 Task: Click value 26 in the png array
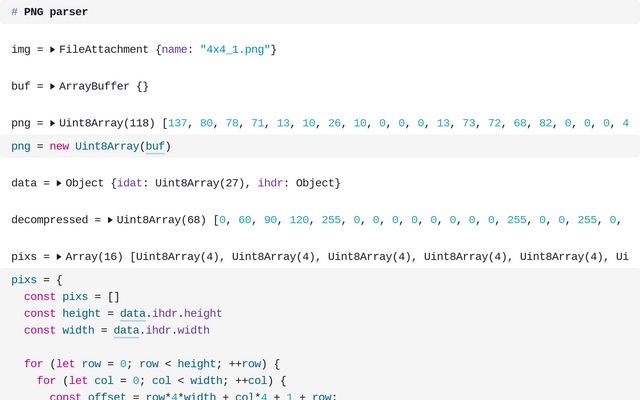coord(334,123)
